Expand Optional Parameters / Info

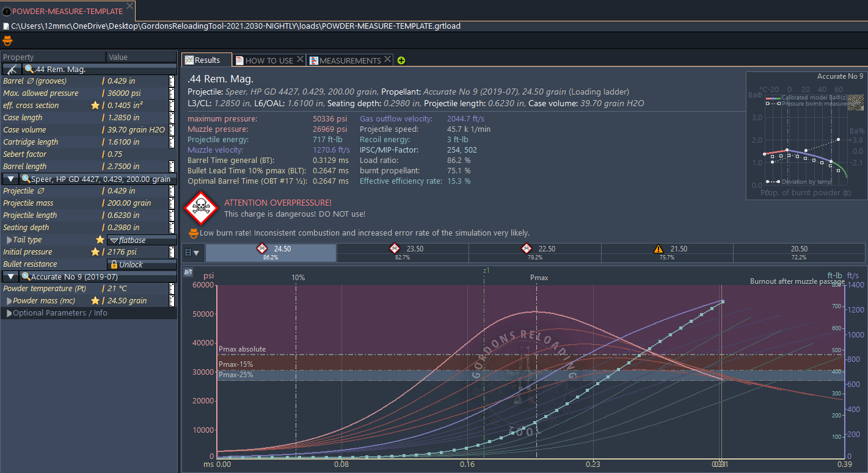pyautogui.click(x=9, y=313)
